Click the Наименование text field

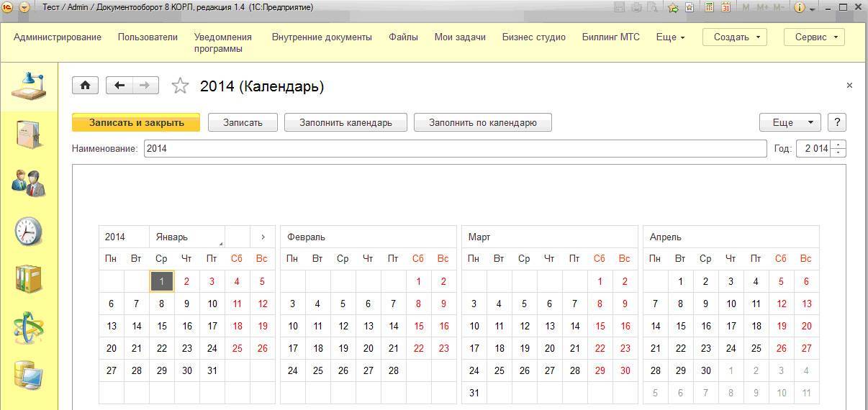pos(455,148)
